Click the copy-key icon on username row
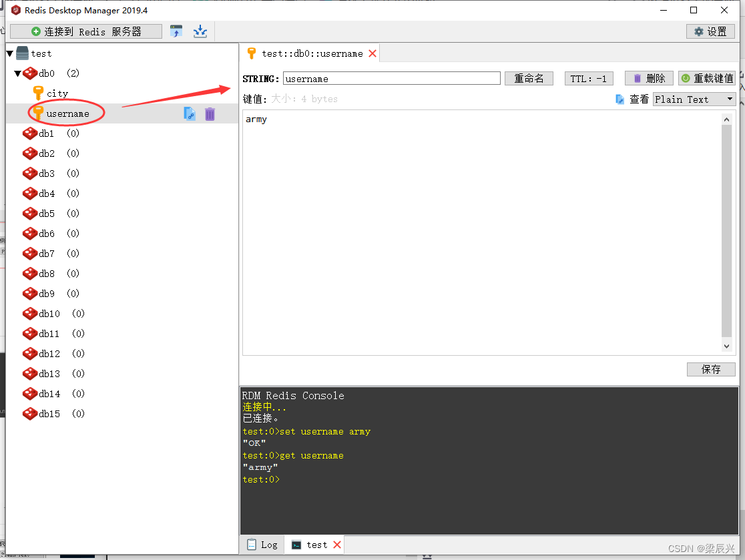 (x=190, y=113)
